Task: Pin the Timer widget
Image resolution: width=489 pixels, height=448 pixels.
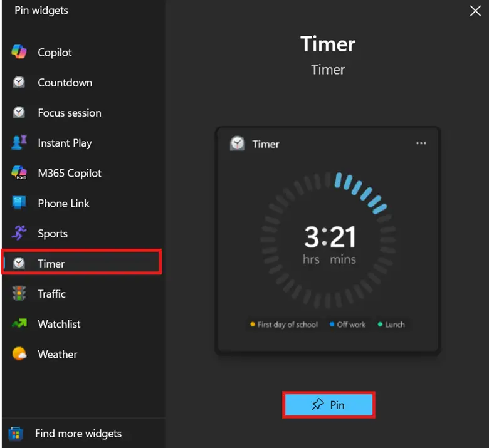Action: coord(329,405)
